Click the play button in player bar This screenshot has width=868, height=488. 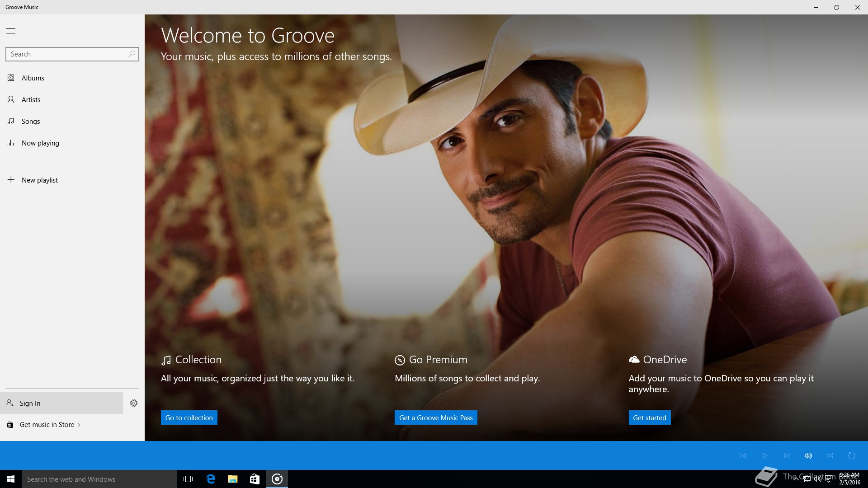coord(764,455)
